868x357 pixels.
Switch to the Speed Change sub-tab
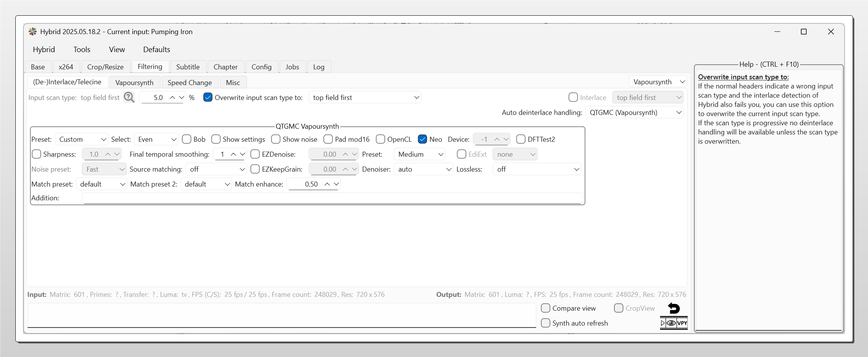(x=189, y=83)
